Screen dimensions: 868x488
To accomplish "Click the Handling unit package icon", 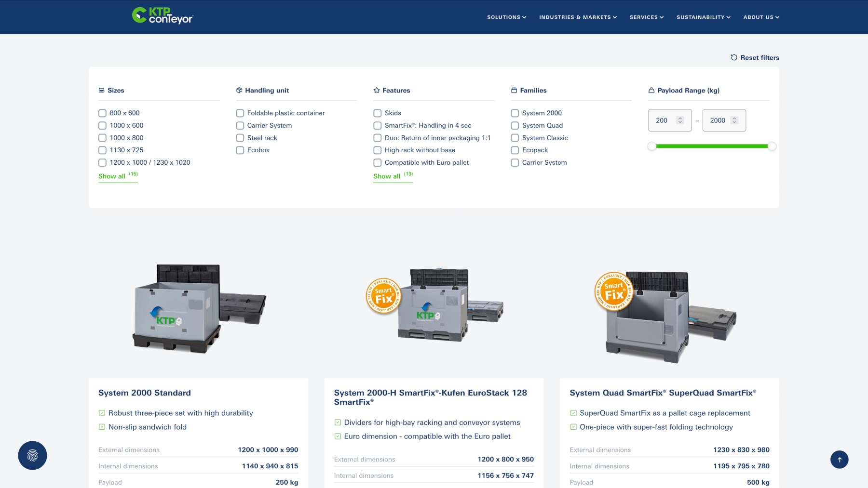I will click(x=239, y=90).
